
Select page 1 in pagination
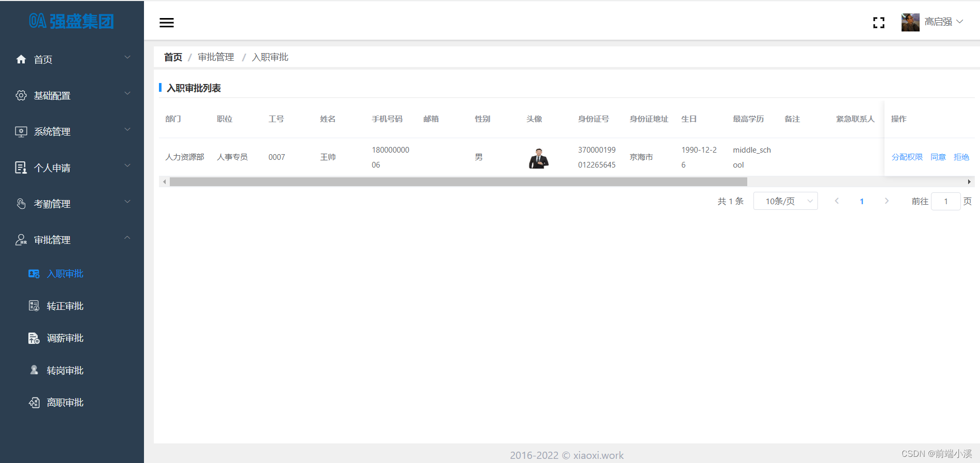tap(862, 201)
